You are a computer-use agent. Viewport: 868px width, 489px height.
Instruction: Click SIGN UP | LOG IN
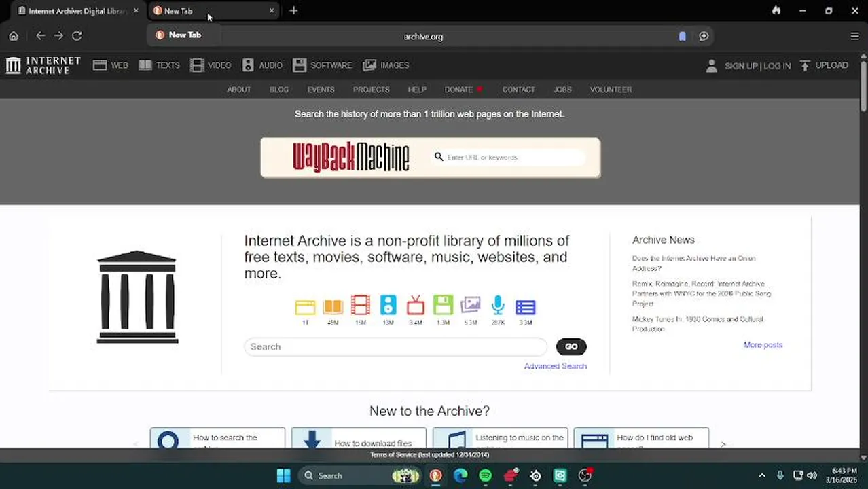click(x=757, y=66)
